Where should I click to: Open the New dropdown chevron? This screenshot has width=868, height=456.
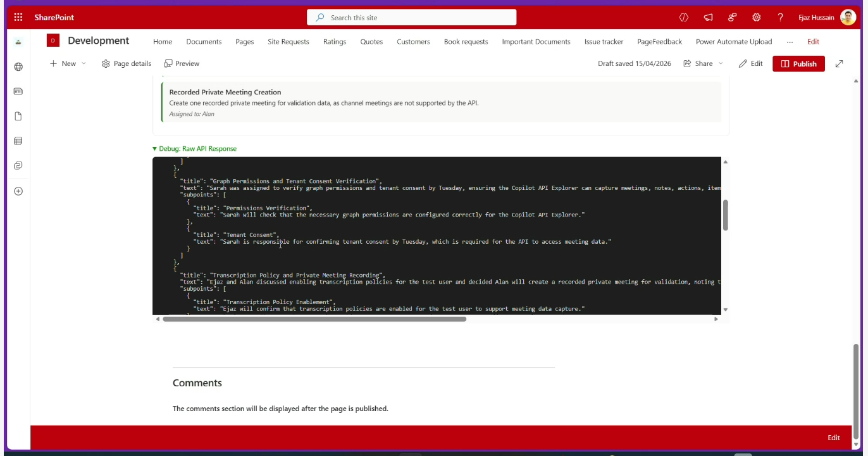tap(84, 63)
